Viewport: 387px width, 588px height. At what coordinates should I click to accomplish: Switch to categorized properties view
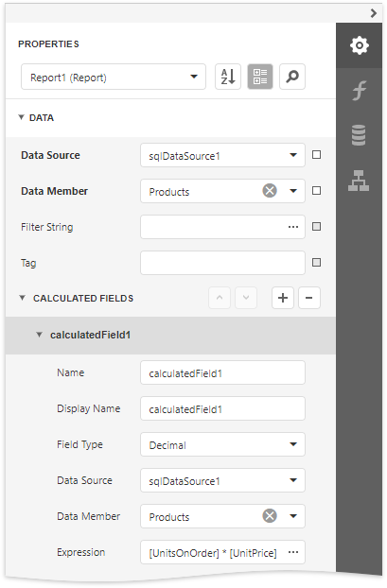point(260,77)
